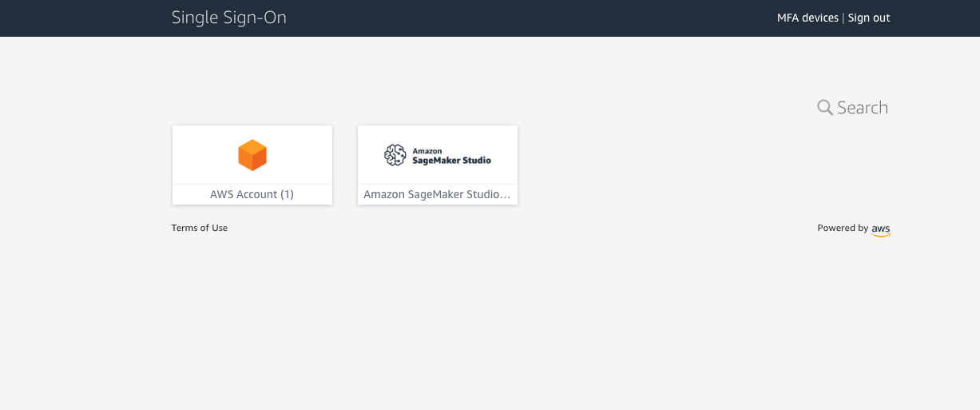Click the Amazon SageMaker Studio… tile label
The image size is (980, 410).
click(437, 194)
